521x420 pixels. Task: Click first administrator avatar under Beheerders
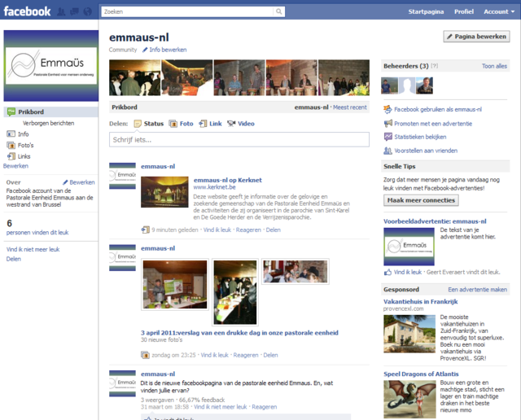coord(389,85)
